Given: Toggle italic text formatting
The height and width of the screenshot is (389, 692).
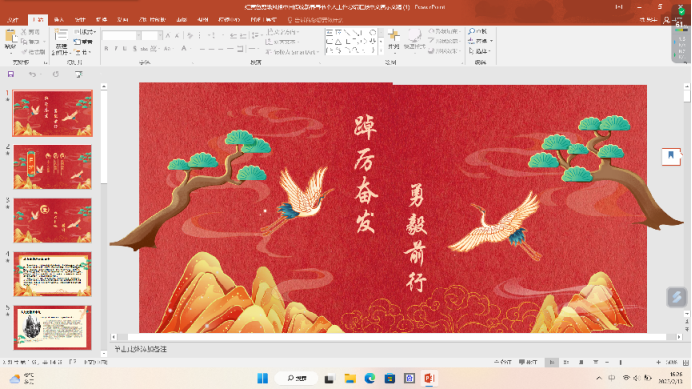Looking at the screenshot, I should pyautogui.click(x=116, y=49).
